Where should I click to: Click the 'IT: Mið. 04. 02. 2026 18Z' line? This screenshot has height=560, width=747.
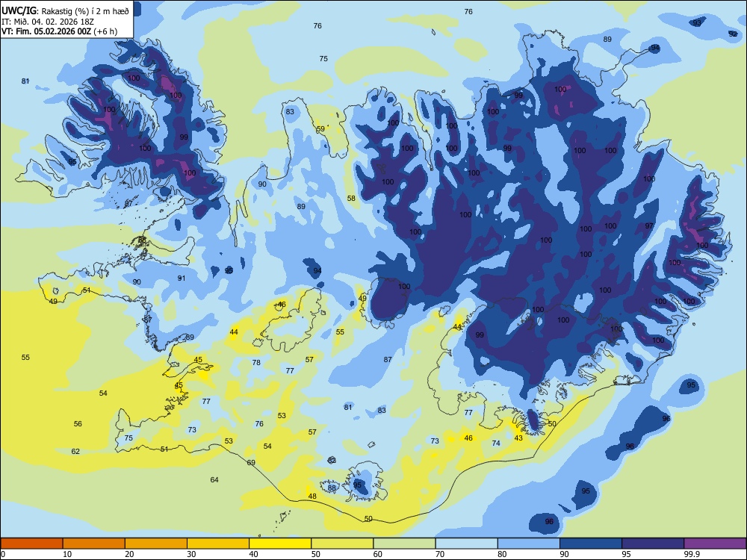pyautogui.click(x=48, y=22)
